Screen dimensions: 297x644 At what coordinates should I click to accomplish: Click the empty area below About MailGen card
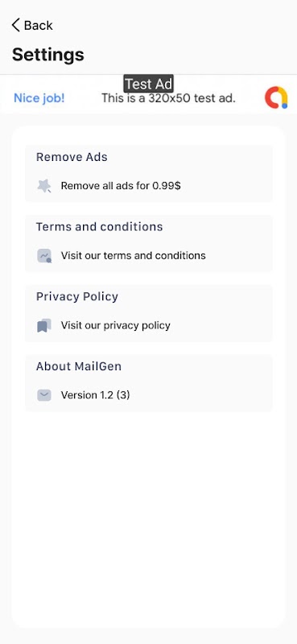click(x=148, y=519)
